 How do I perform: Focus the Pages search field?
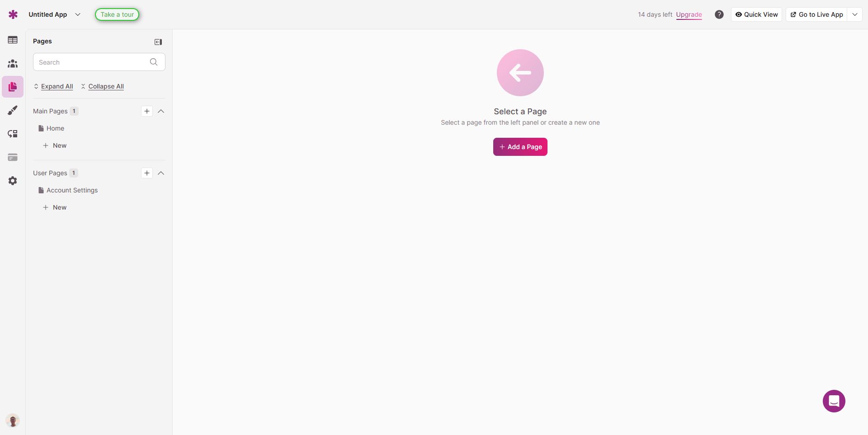tap(93, 62)
